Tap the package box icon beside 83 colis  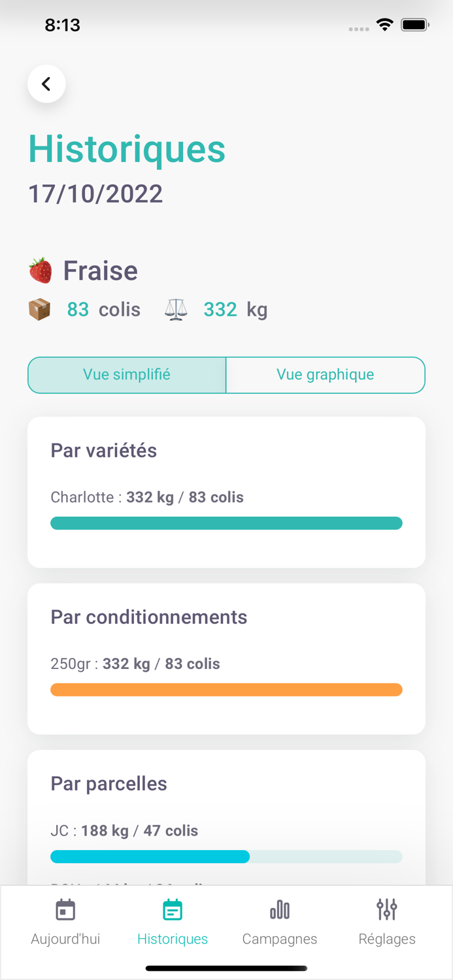click(40, 309)
